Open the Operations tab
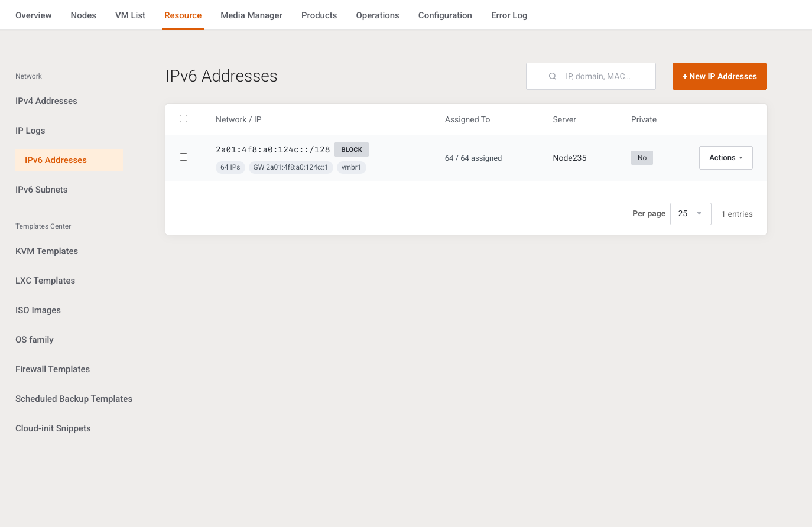 point(378,15)
